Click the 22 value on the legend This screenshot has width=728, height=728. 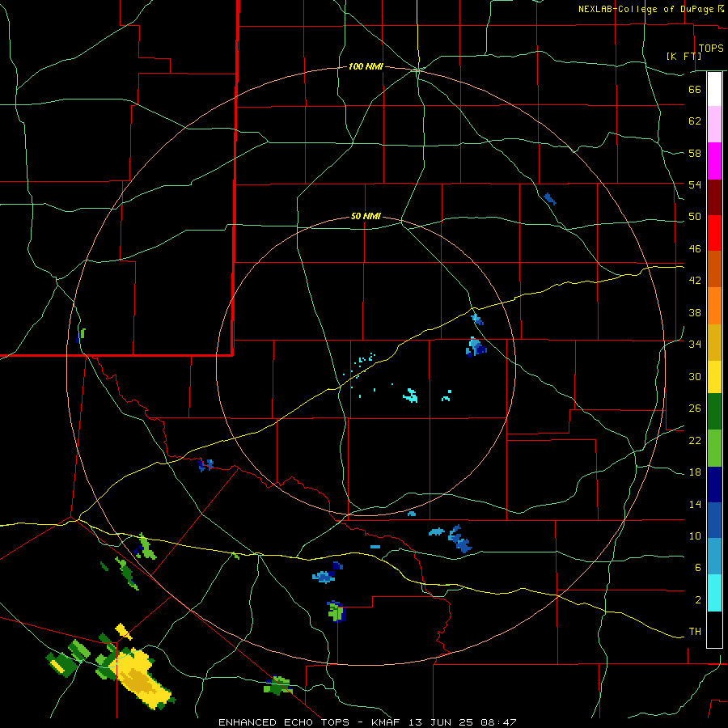coord(695,440)
